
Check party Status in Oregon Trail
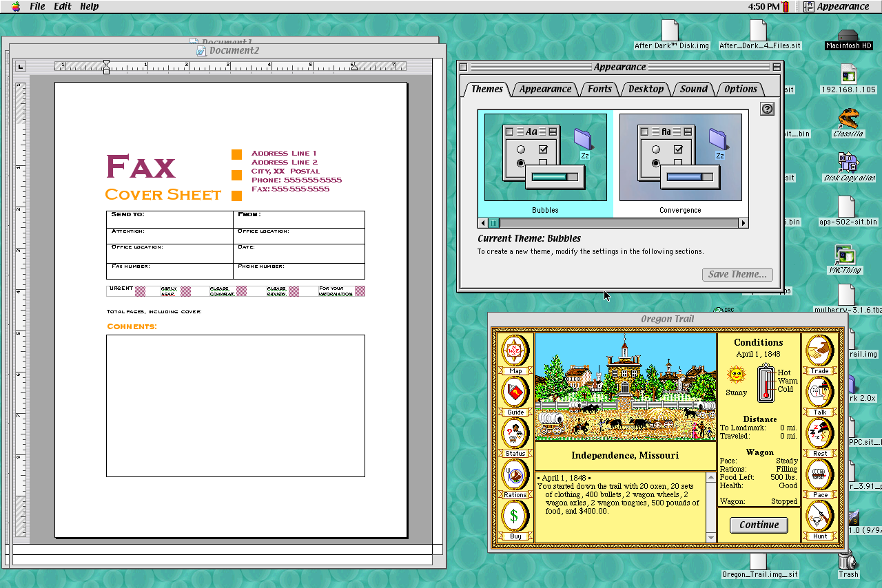tap(515, 434)
